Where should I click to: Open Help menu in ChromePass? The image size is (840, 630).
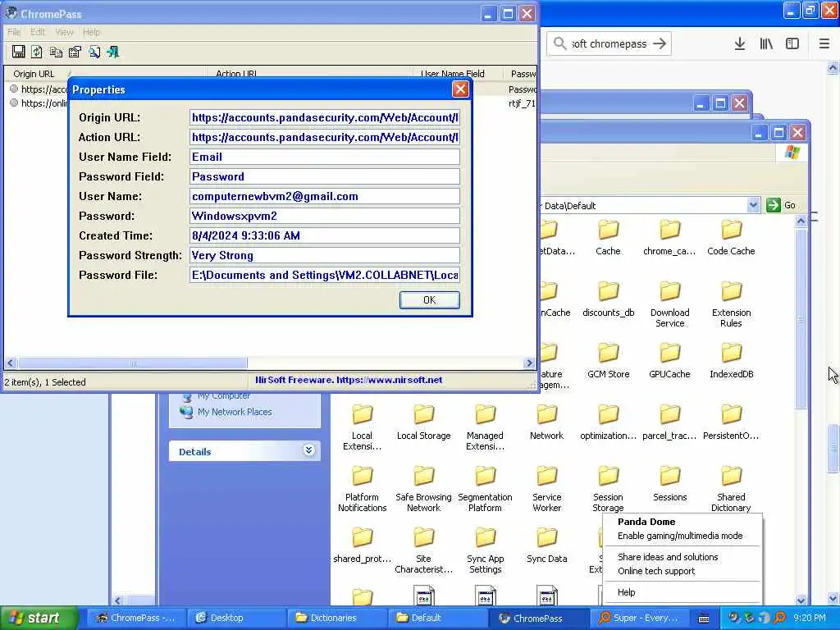[x=91, y=32]
